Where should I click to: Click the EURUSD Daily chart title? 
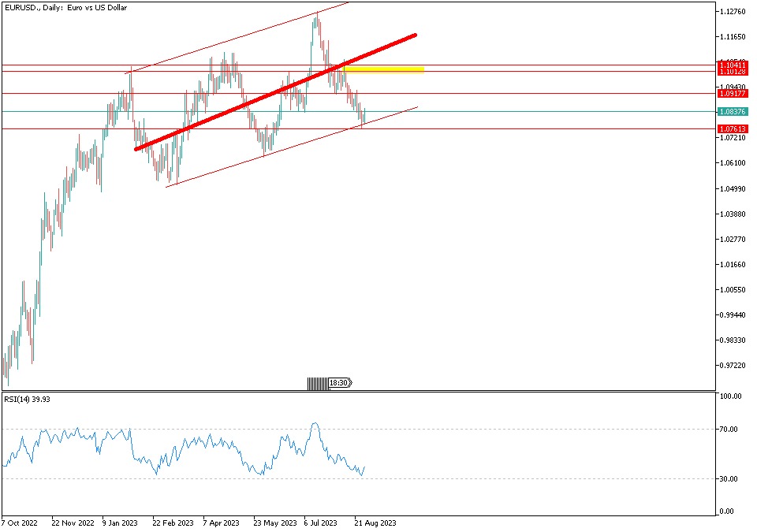pyautogui.click(x=65, y=8)
